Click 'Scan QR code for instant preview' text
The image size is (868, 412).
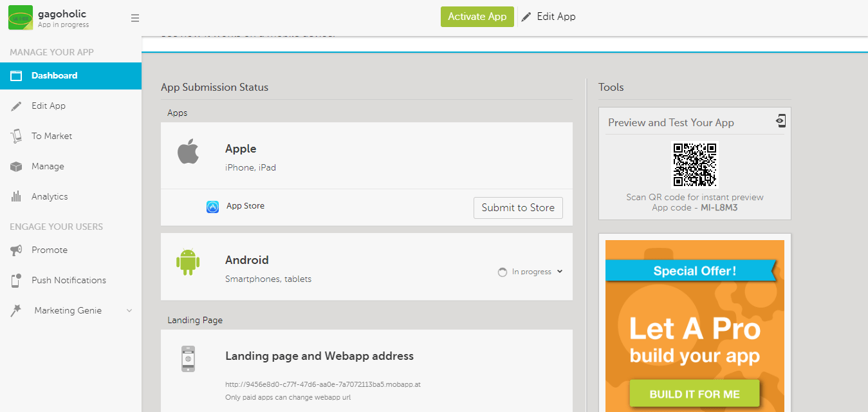pyautogui.click(x=695, y=197)
